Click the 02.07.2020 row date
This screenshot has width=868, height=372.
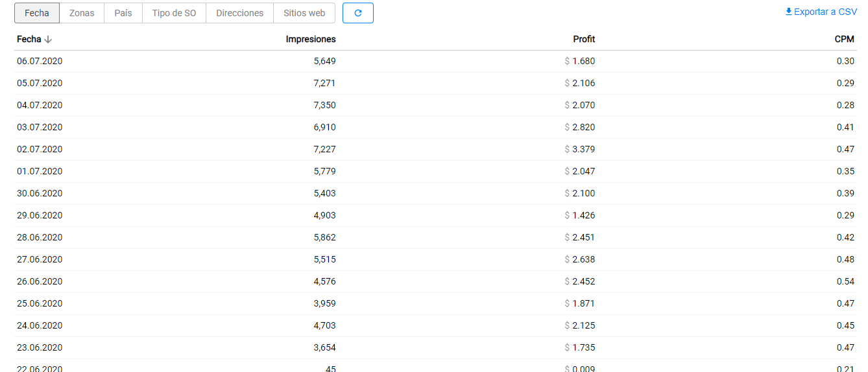(x=40, y=150)
